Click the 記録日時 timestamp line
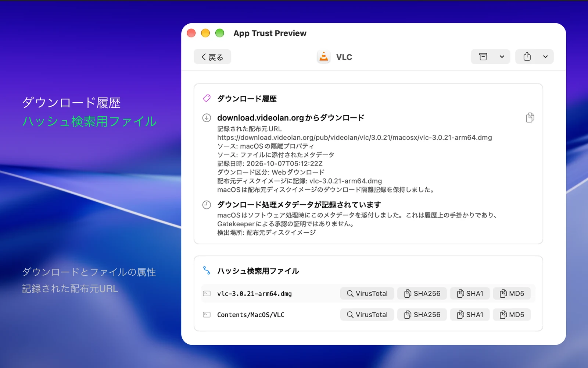This screenshot has width=588, height=368. point(270,163)
